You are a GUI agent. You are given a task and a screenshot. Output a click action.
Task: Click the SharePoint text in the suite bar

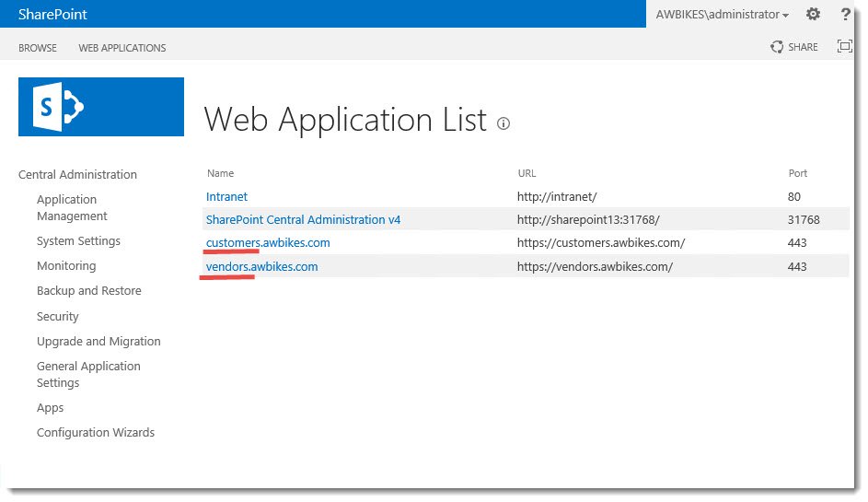(52, 15)
